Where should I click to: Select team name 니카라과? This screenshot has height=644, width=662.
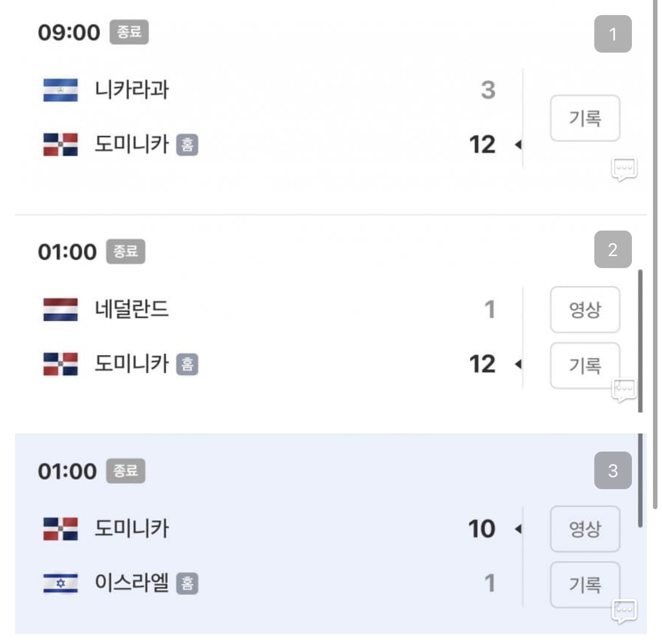(132, 90)
